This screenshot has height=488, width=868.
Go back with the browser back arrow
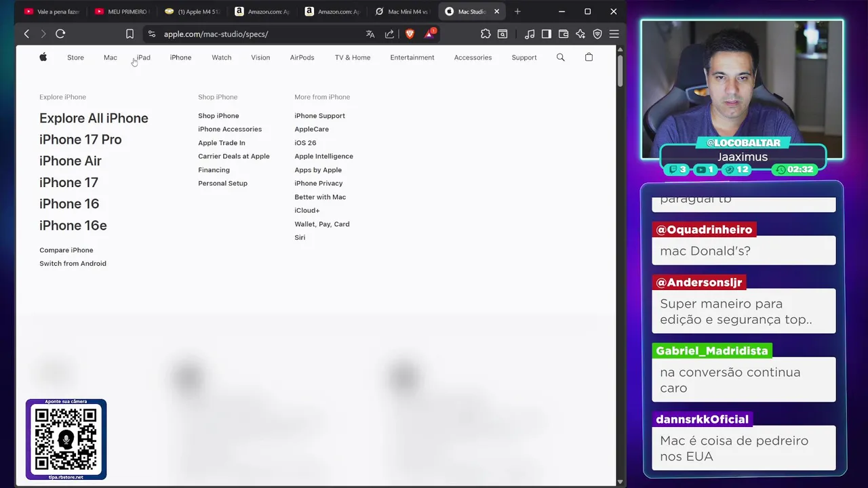click(x=26, y=34)
